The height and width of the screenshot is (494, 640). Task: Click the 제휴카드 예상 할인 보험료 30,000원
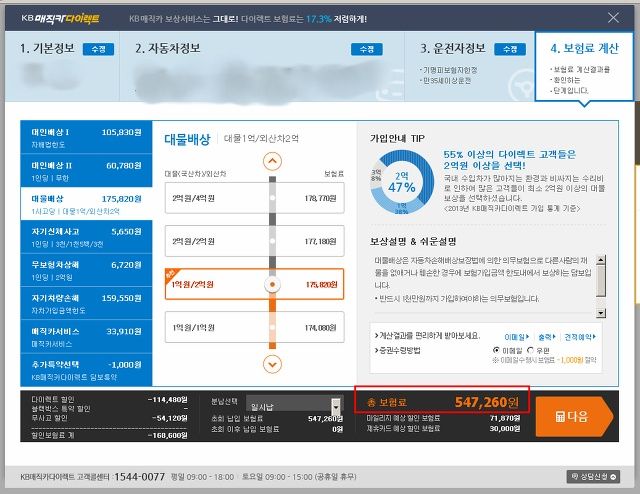tap(443, 428)
